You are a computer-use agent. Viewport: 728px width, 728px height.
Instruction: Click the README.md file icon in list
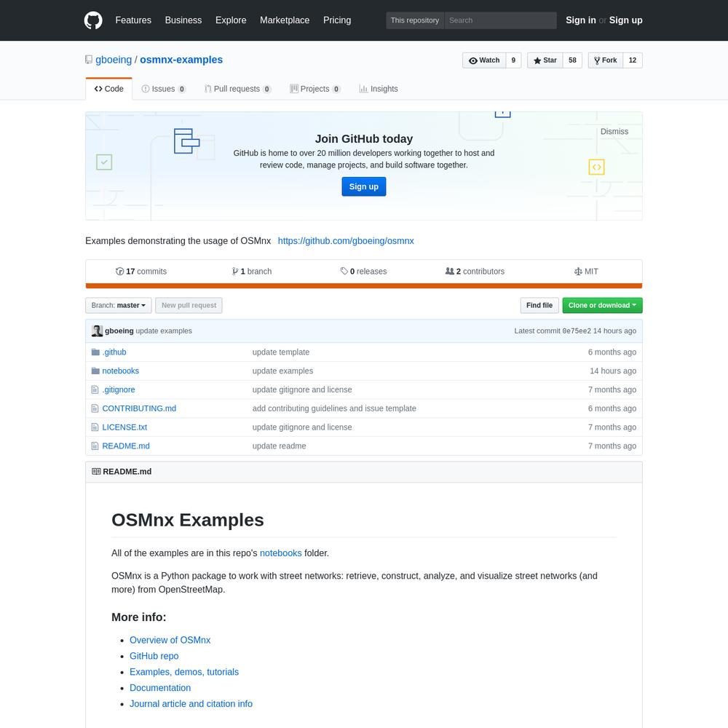95,446
